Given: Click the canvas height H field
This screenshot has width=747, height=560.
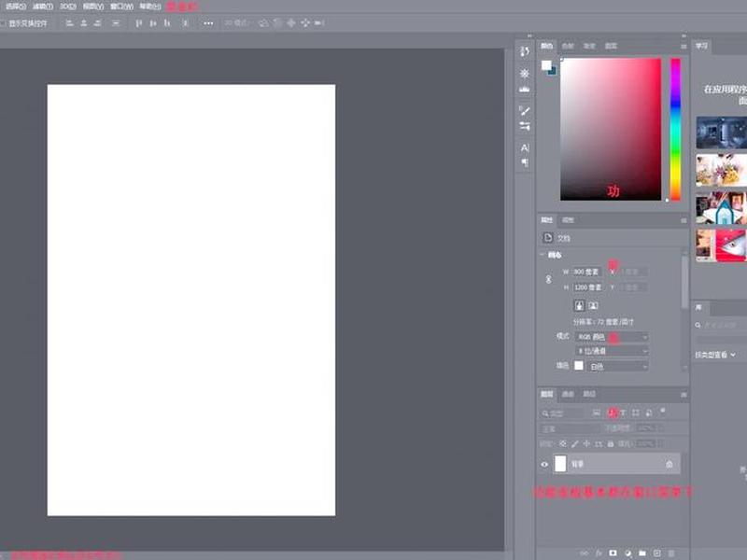Looking at the screenshot, I should [587, 287].
